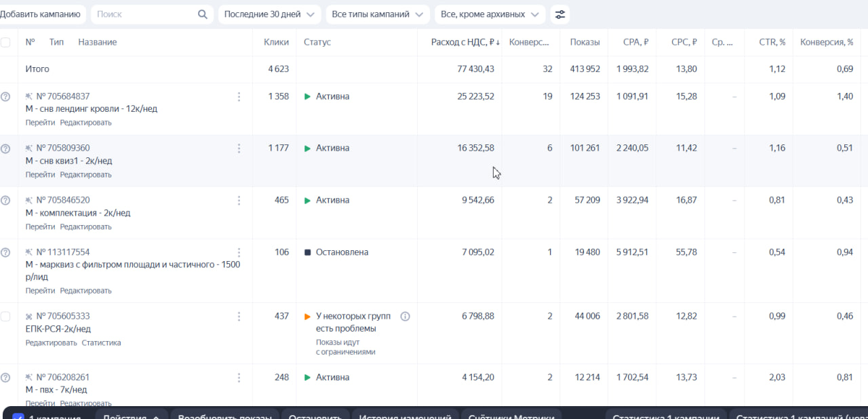
Task: Open three-dot menu for campaign ЕПК-РСЯ-2к/нед
Action: [239, 317]
